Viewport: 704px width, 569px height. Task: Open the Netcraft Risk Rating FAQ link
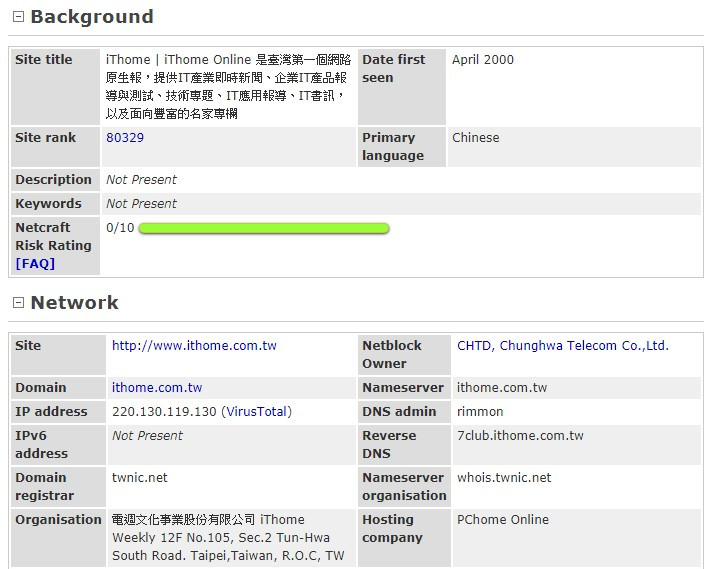click(x=35, y=264)
